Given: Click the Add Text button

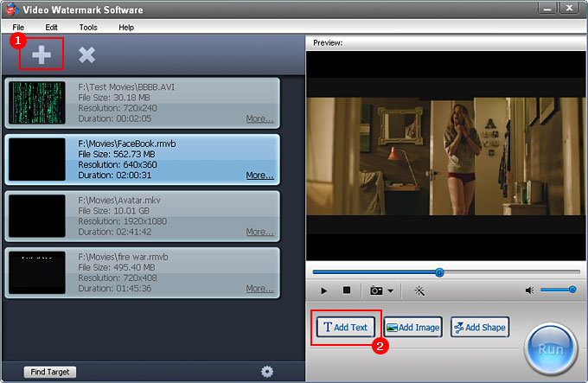Looking at the screenshot, I should (345, 327).
